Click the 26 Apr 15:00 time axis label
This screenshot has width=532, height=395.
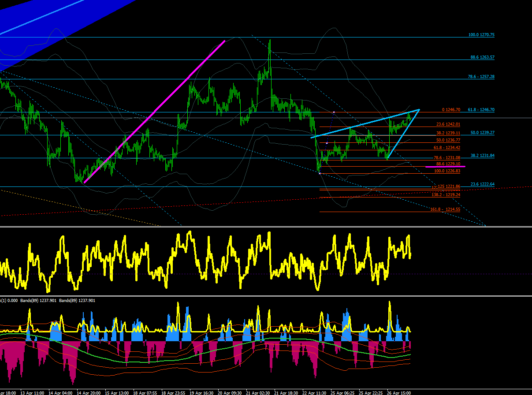coord(399,392)
